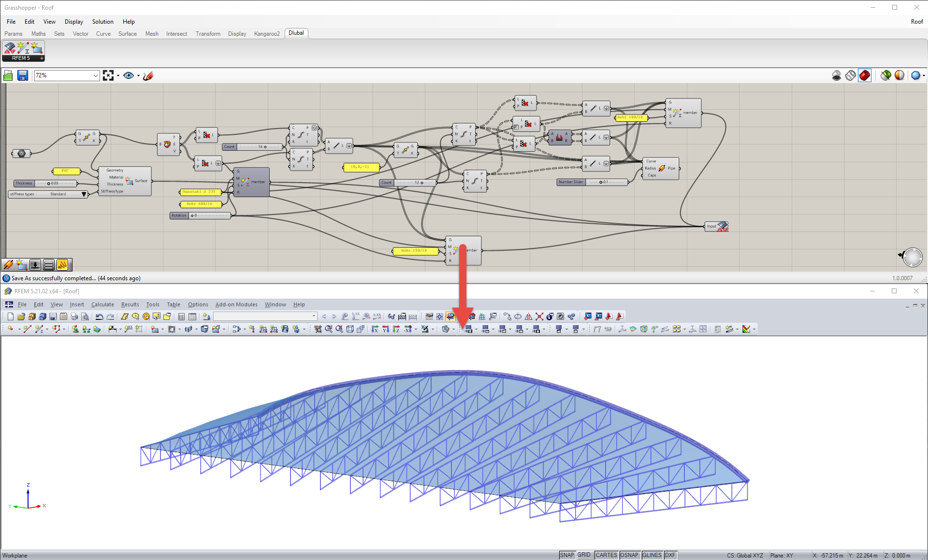This screenshot has width=928, height=560.
Task: Click the back navigation arrow in RFEM
Action: point(324,316)
